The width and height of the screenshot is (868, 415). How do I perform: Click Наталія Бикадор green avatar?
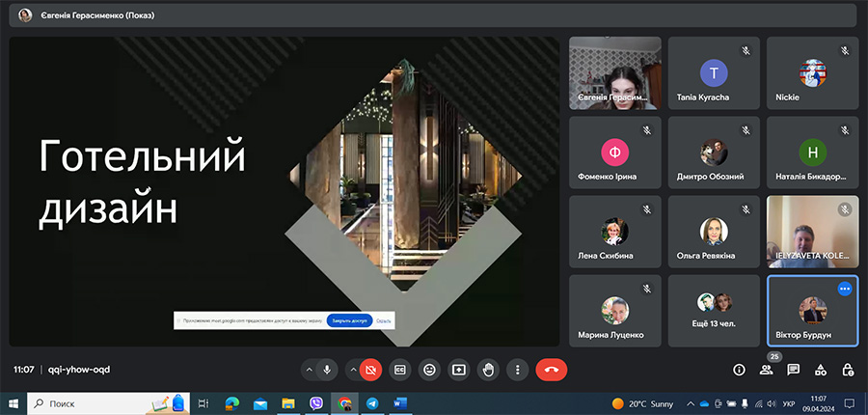click(813, 152)
